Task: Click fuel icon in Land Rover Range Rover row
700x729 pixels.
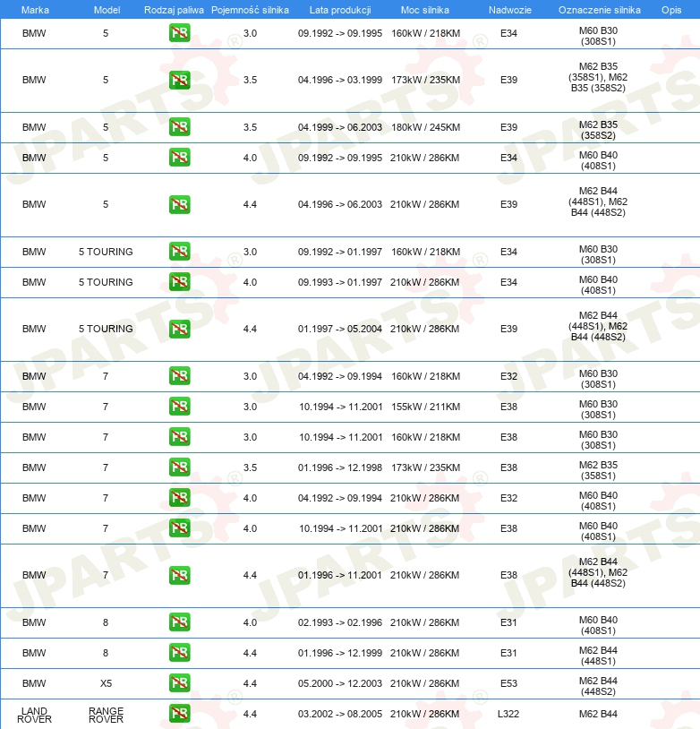Action: click(x=179, y=713)
